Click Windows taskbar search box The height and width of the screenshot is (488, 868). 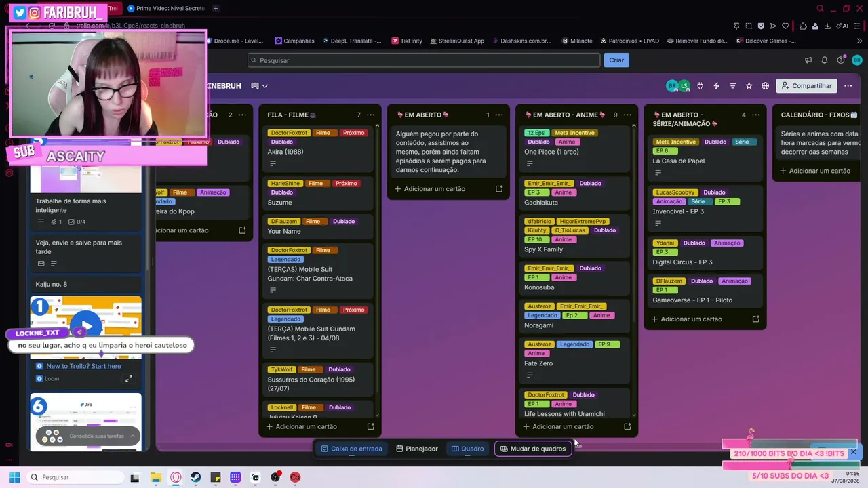75,477
